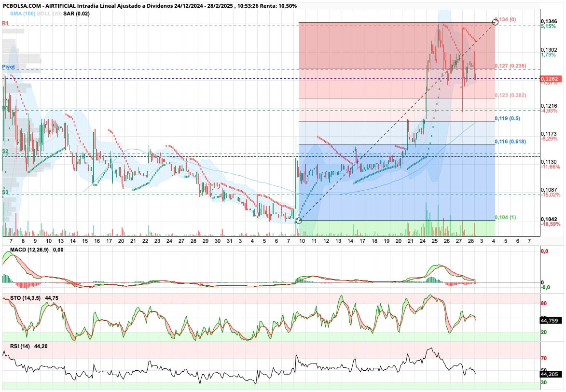
Task: Click the Fibonacci 0,127 (0.236) label
Action: (511, 66)
